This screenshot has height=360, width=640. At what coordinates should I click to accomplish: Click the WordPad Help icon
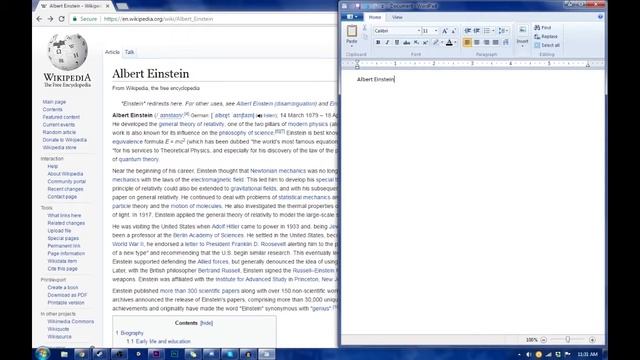click(x=600, y=17)
